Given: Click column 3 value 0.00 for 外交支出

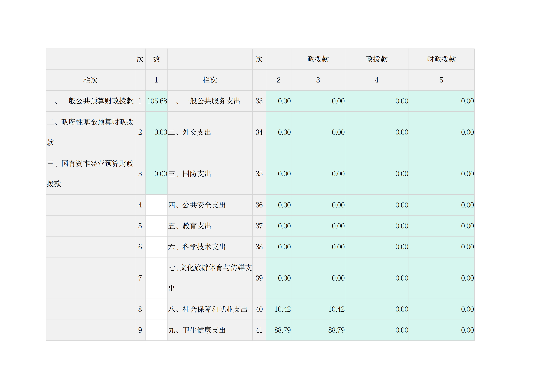Looking at the screenshot, I should [x=318, y=132].
